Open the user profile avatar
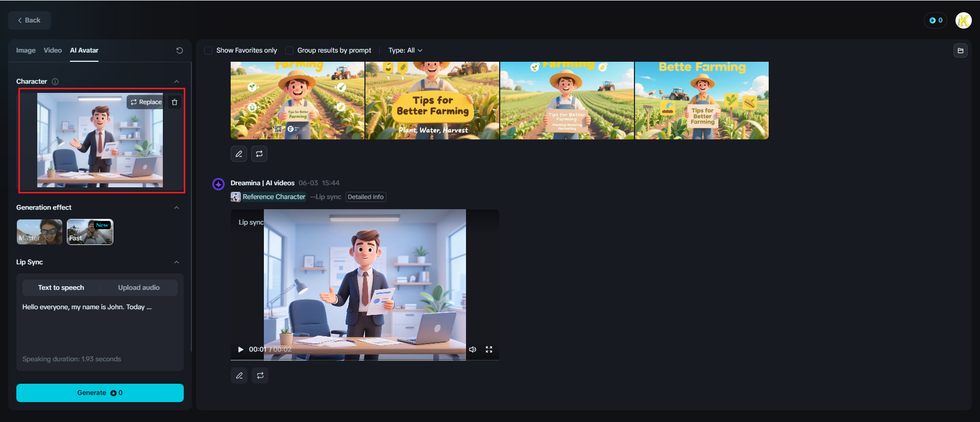 coord(963,20)
